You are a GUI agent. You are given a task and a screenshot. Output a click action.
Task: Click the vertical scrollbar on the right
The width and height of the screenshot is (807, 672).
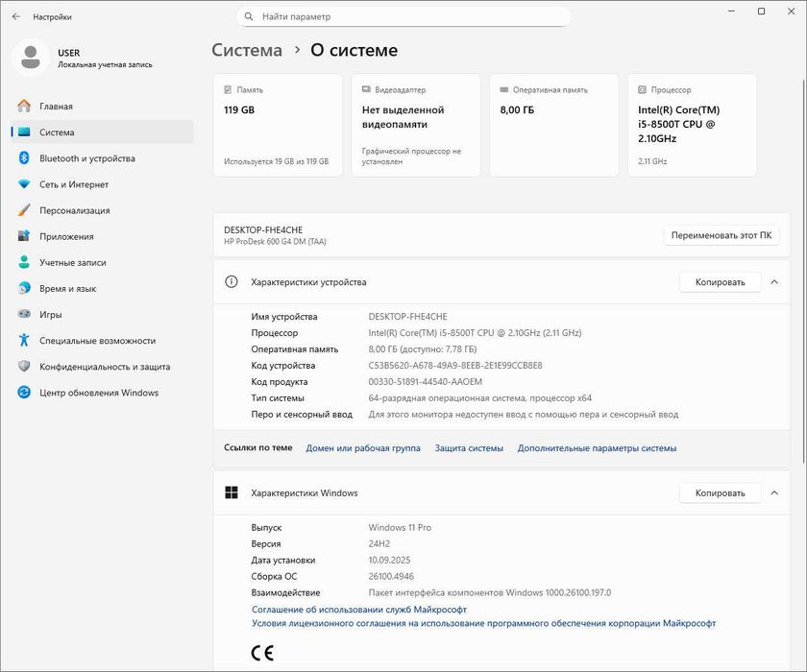click(804, 270)
